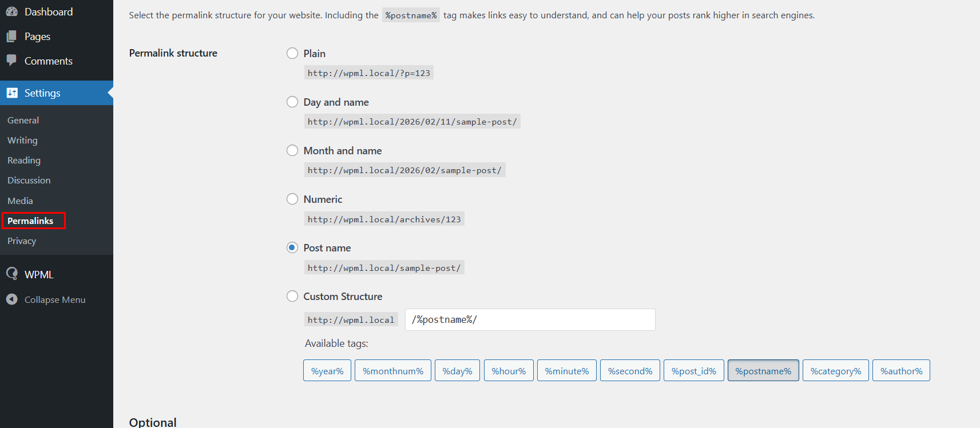Focus the custom structure text field
This screenshot has height=428, width=980.
pyautogui.click(x=530, y=319)
